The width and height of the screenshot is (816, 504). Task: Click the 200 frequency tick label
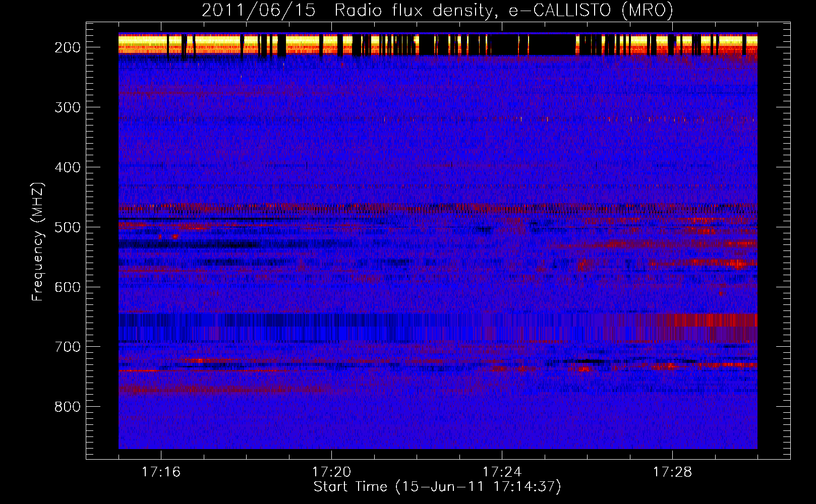coord(67,47)
